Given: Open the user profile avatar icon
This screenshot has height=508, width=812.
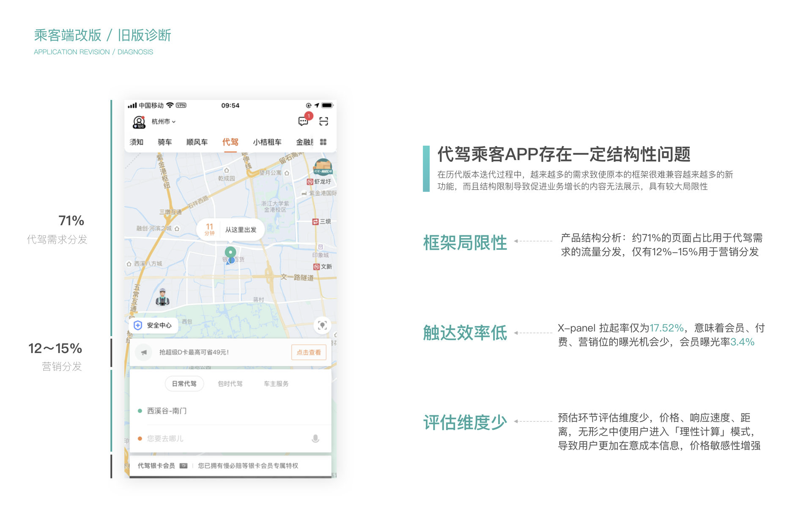Looking at the screenshot, I should [139, 122].
